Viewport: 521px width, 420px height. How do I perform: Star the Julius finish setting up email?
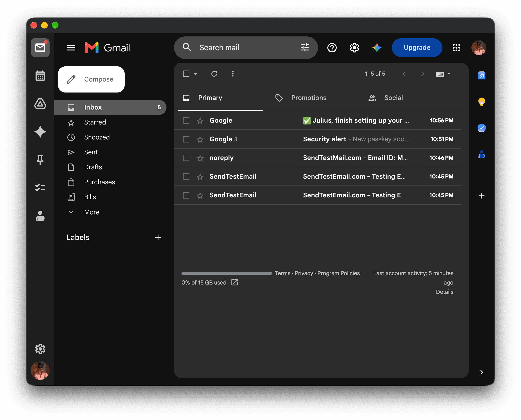pyautogui.click(x=200, y=121)
